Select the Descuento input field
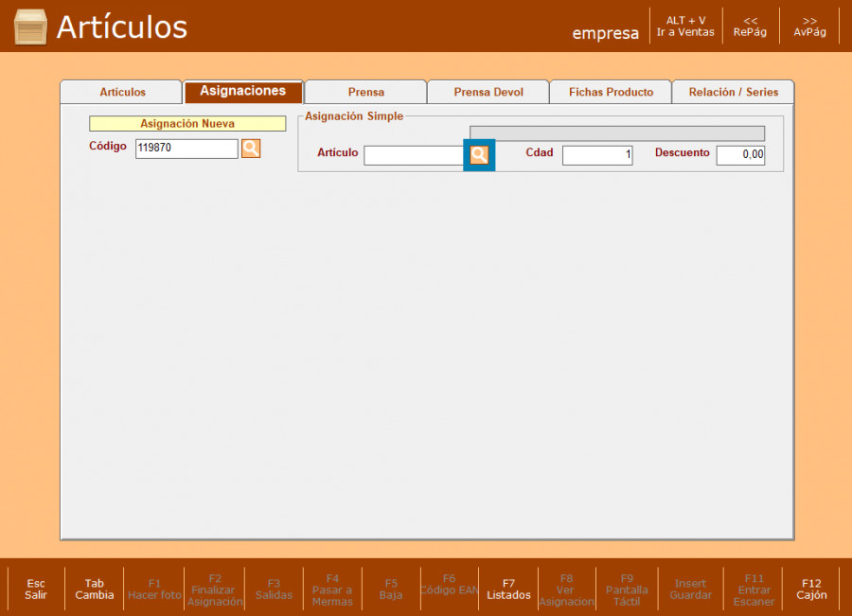852x616 pixels. click(x=739, y=155)
